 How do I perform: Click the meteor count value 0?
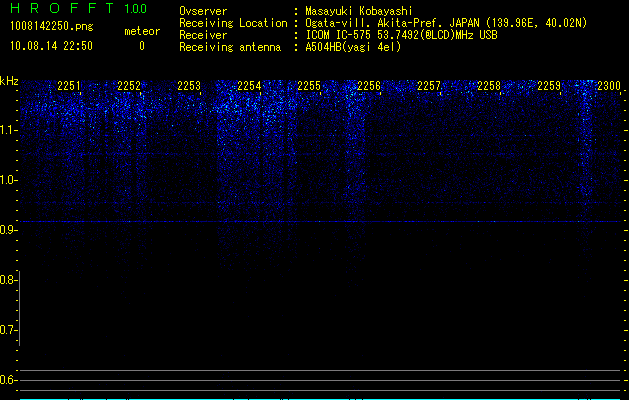(x=142, y=46)
